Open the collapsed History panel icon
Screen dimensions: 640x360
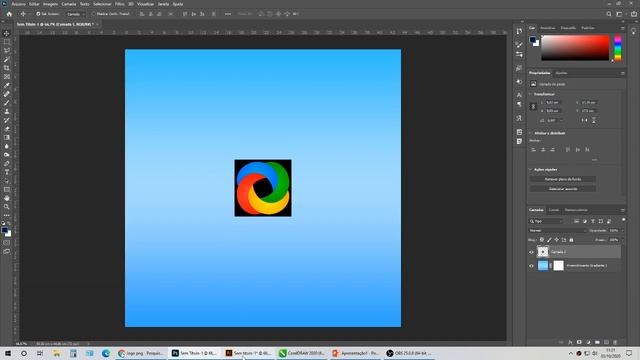point(519,31)
